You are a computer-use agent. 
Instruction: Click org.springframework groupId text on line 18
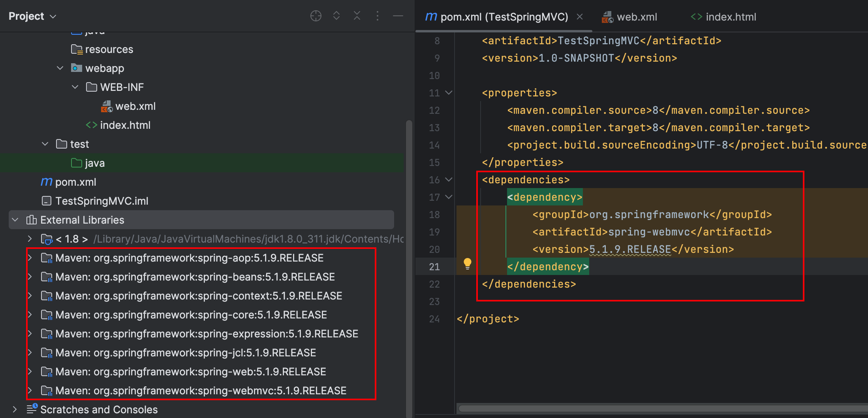point(649,215)
